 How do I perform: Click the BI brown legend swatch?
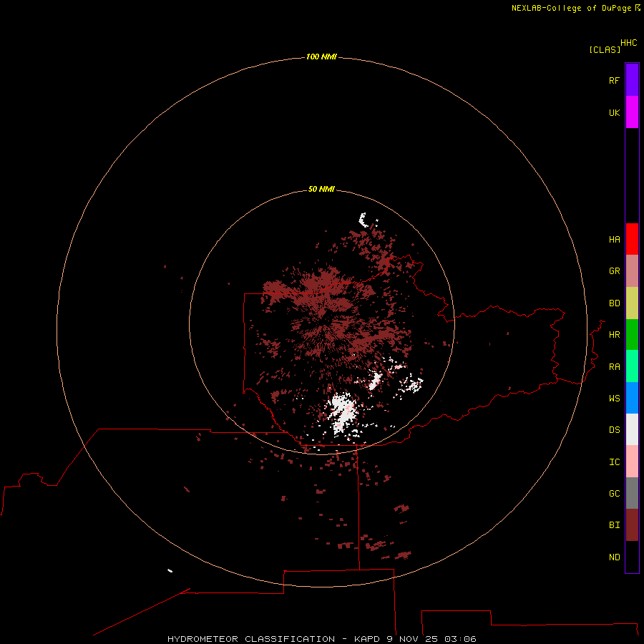click(x=632, y=525)
